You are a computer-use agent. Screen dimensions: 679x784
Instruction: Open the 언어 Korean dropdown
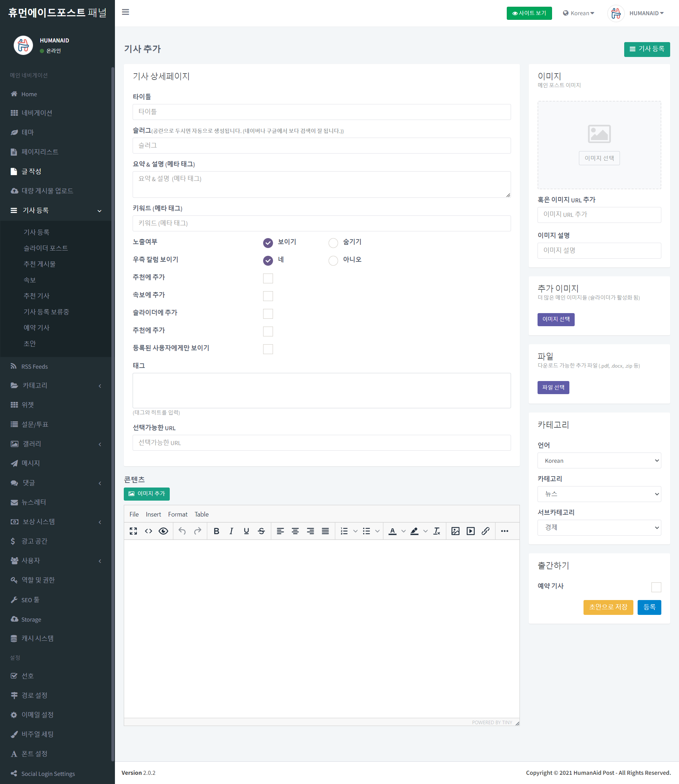tap(599, 461)
